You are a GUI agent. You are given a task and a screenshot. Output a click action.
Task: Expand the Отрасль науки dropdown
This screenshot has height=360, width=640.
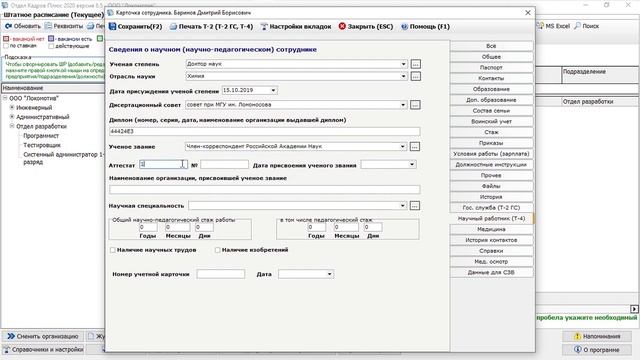point(403,76)
